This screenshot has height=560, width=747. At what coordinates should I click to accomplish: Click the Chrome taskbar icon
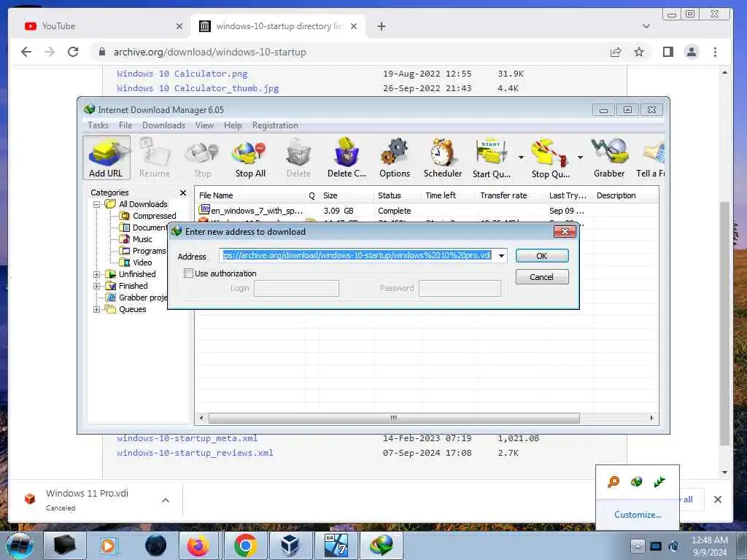pos(245,545)
